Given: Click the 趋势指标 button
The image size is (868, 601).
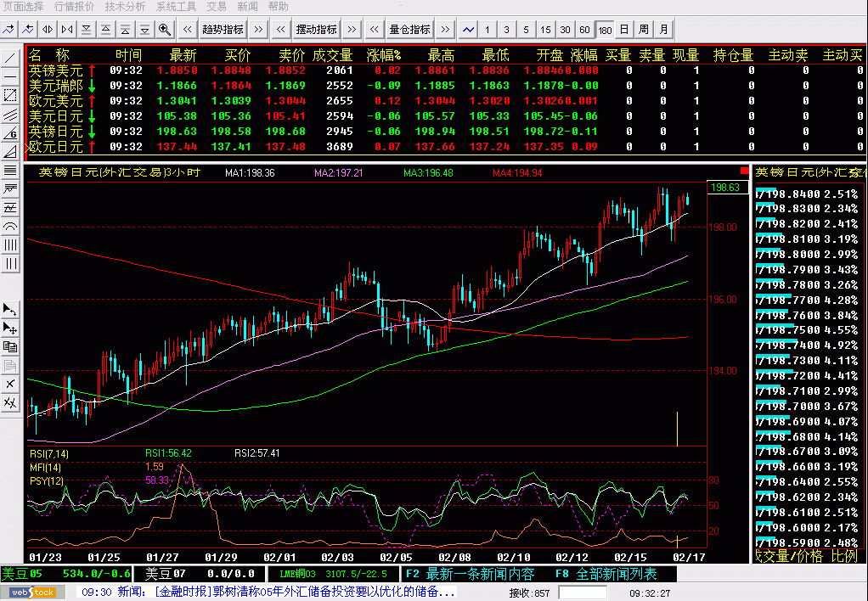Looking at the screenshot, I should coord(223,30).
